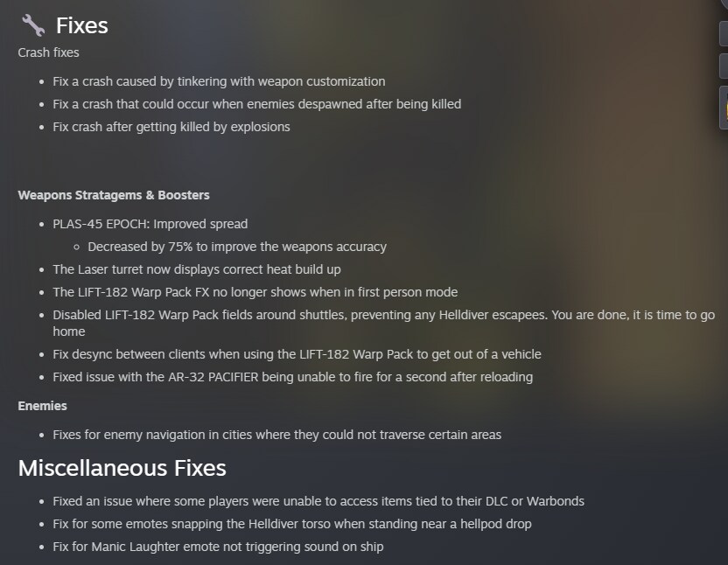Click the Warp Pack FX first person line

pos(255,292)
